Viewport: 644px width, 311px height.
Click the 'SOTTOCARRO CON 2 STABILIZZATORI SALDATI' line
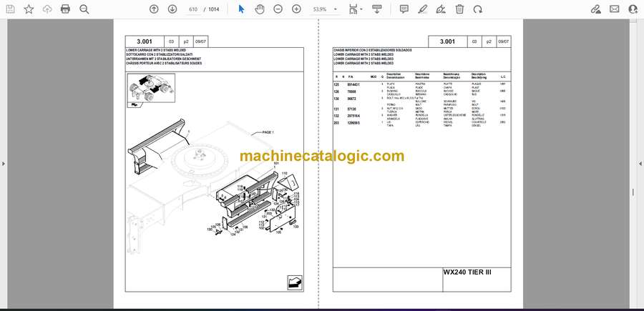160,54
